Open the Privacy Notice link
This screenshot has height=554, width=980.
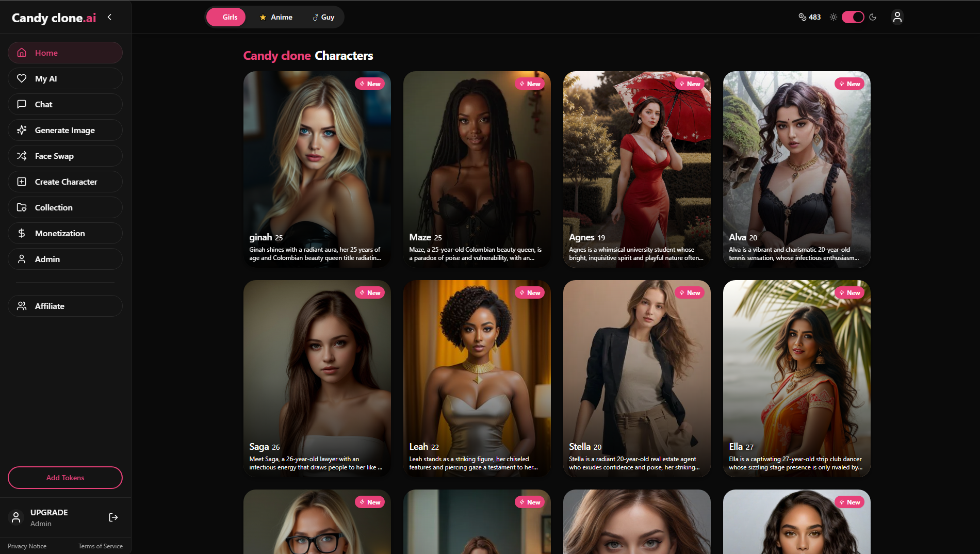27,546
